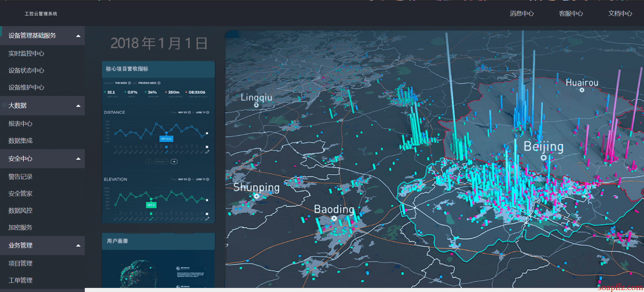The image size is (644, 292).
Task: Open DISTANCE chart MAY 23 start date dropdown
Action: click(184, 112)
